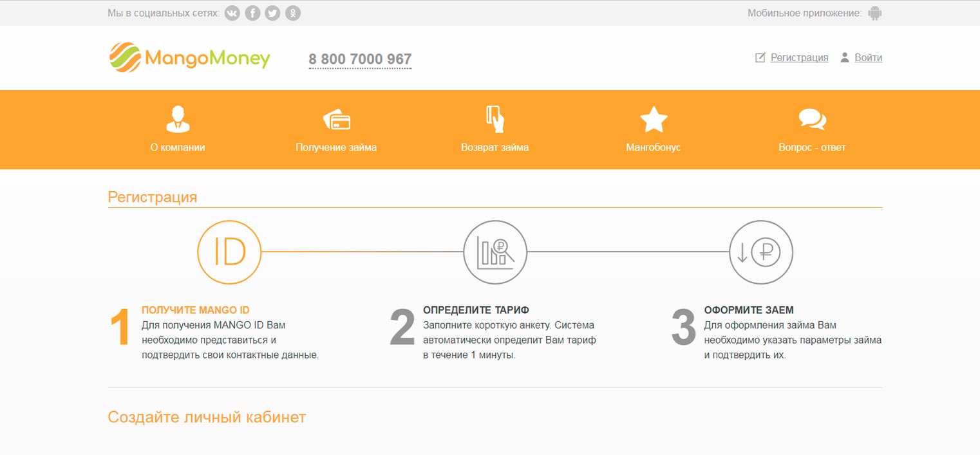Click the Войти link

(x=868, y=57)
